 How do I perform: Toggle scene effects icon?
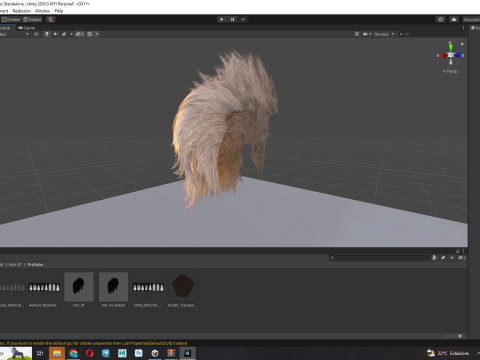64,34
